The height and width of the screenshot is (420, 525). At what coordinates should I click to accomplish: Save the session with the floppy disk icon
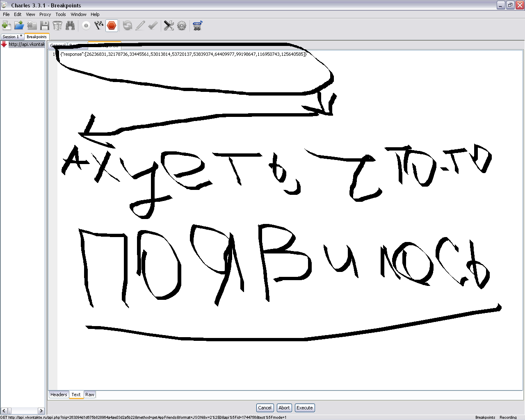click(x=45, y=26)
